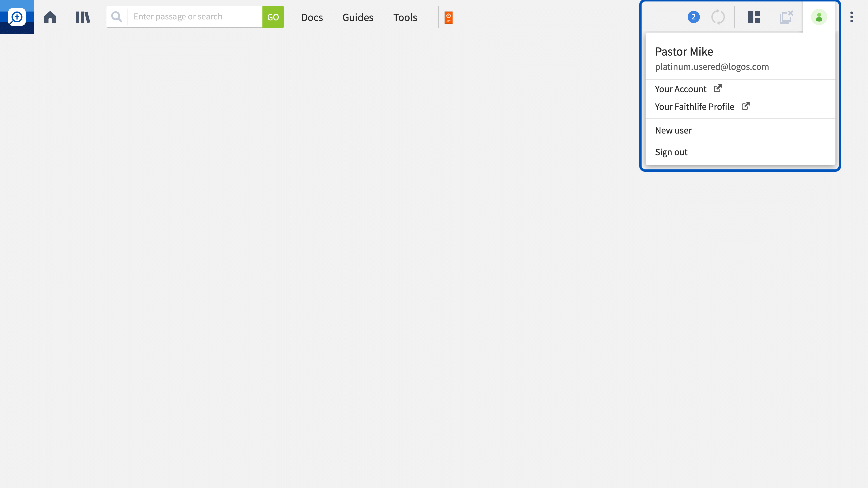
Task: Open the Docs menu
Action: pos(312,17)
